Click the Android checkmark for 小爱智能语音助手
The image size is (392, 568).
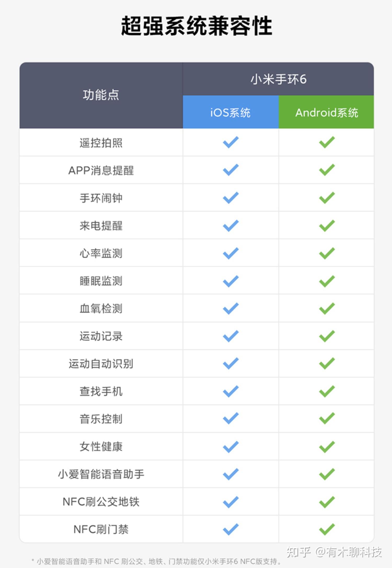327,474
